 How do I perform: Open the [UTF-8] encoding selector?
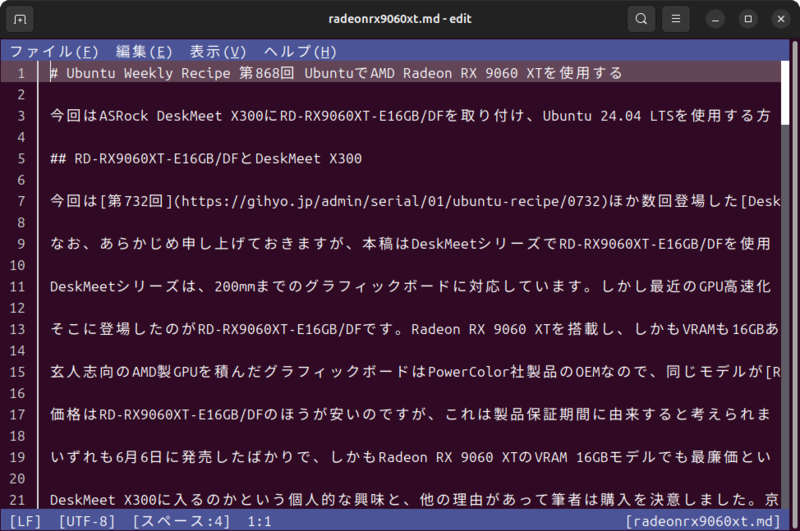click(90, 521)
